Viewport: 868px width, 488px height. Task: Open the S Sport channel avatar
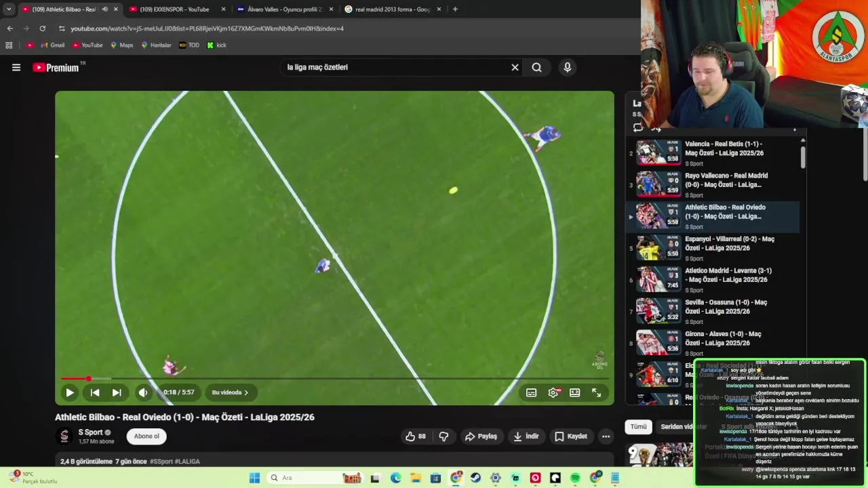pos(64,436)
